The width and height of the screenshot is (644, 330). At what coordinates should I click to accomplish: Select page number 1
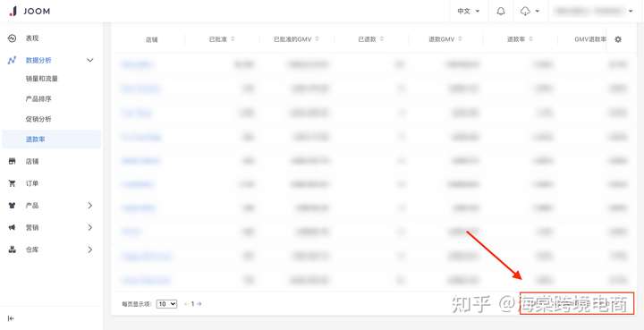tap(192, 304)
